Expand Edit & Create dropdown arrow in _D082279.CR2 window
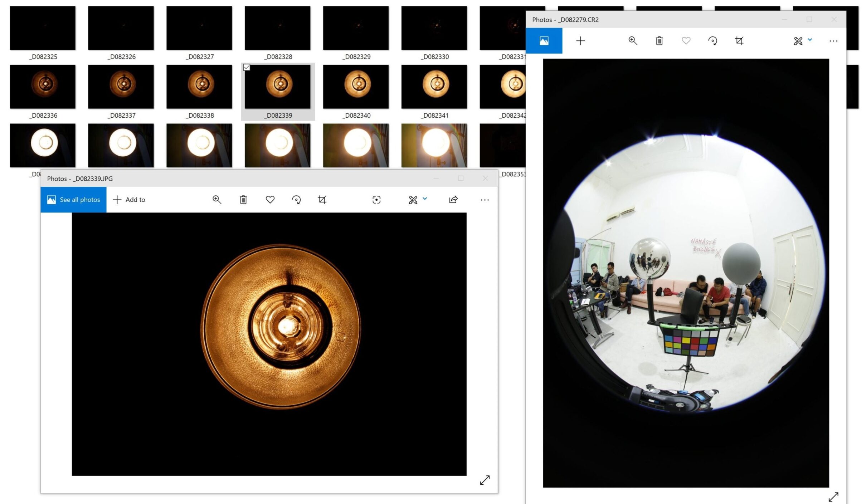 [x=810, y=40]
